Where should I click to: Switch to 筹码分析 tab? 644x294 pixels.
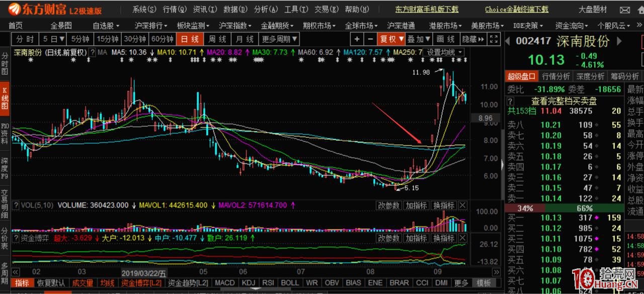coord(624,76)
